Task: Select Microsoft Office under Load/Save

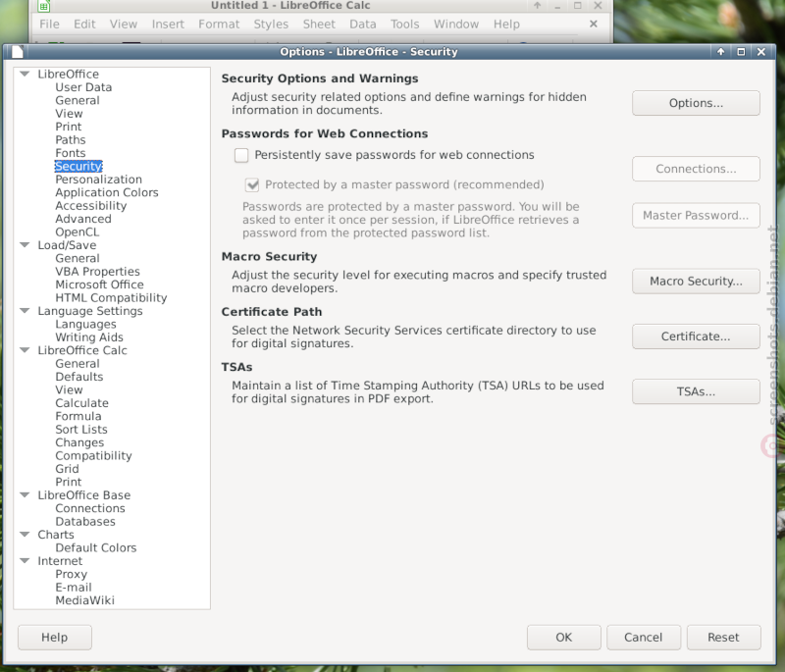Action: [100, 284]
